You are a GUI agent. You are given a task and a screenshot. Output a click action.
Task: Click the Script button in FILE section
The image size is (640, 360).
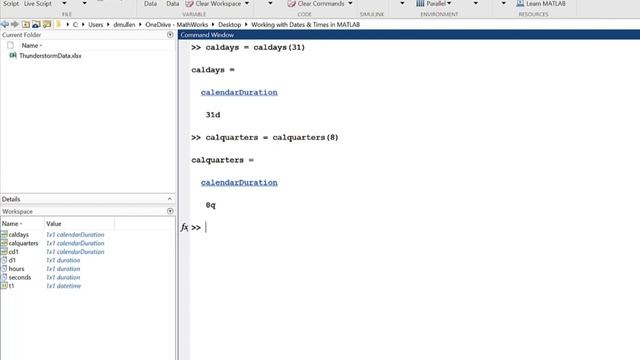pos(11,4)
